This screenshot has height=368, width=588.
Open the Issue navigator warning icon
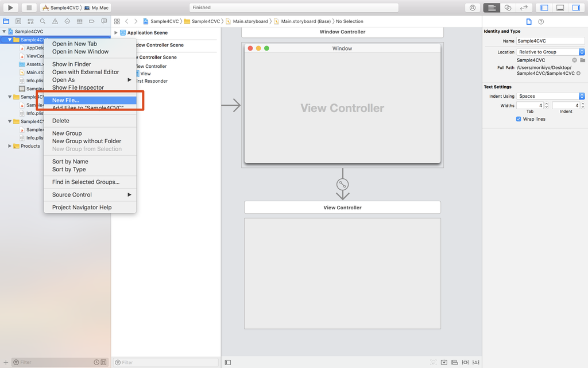55,21
